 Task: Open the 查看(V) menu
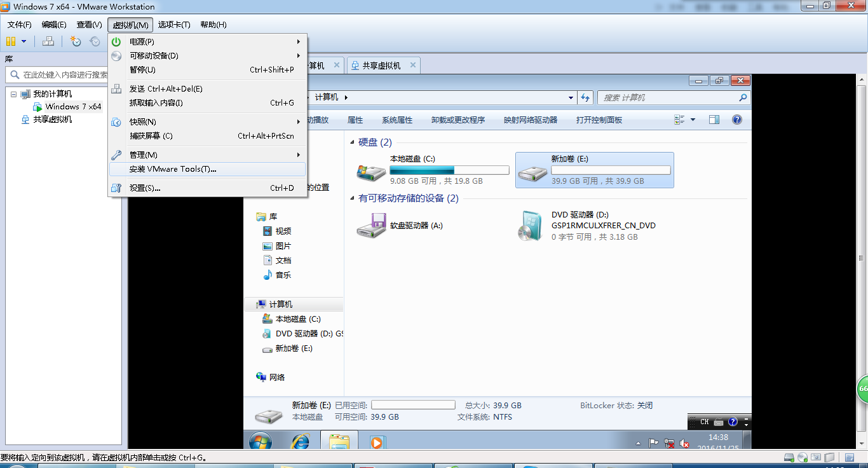(89, 25)
